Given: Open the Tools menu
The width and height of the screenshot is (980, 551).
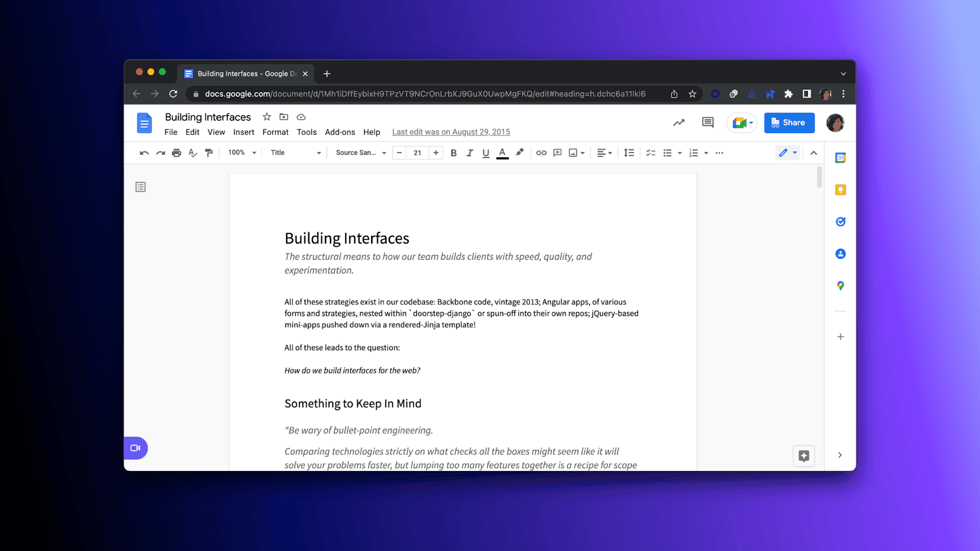Looking at the screenshot, I should click(307, 132).
